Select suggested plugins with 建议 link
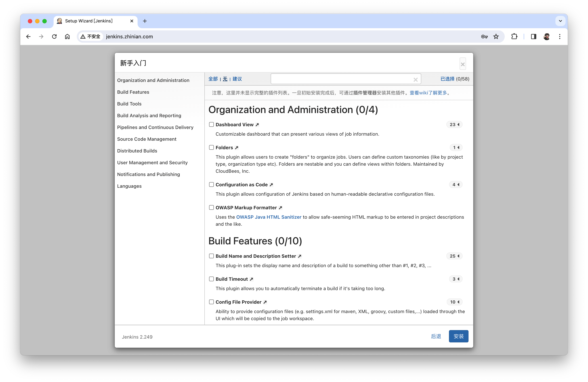 coord(237,79)
